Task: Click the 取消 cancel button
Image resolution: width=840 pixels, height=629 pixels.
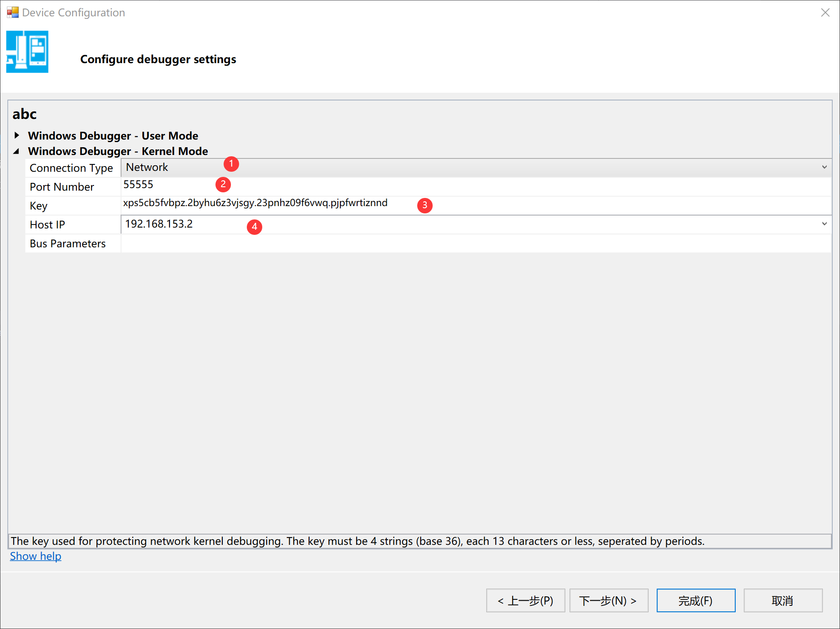Action: 782,600
